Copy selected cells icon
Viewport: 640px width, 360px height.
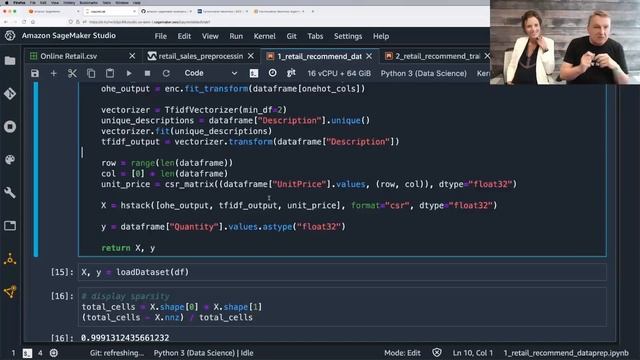click(91, 73)
